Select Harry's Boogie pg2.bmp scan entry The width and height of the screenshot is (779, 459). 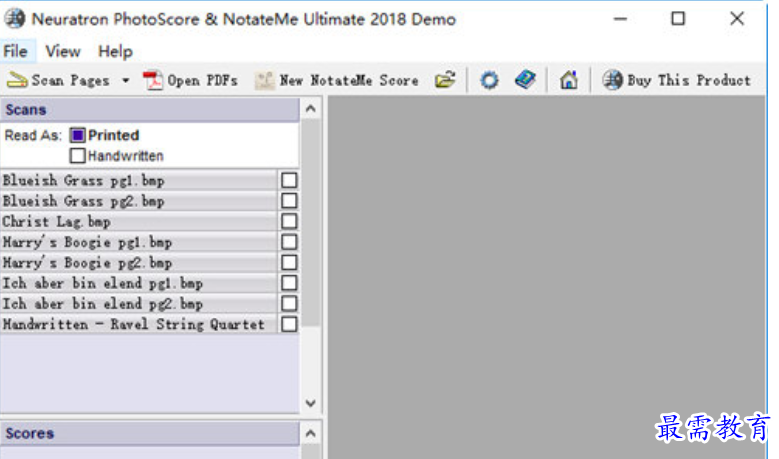[139, 262]
